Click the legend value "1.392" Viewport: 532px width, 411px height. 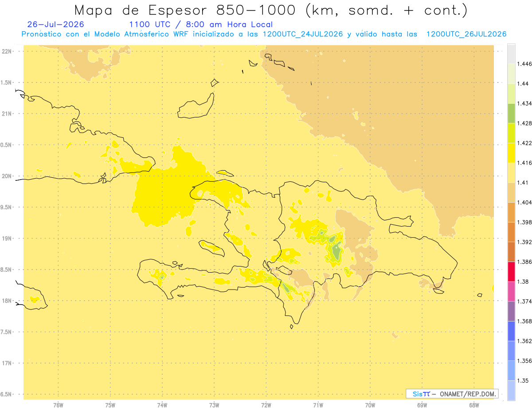(524, 242)
